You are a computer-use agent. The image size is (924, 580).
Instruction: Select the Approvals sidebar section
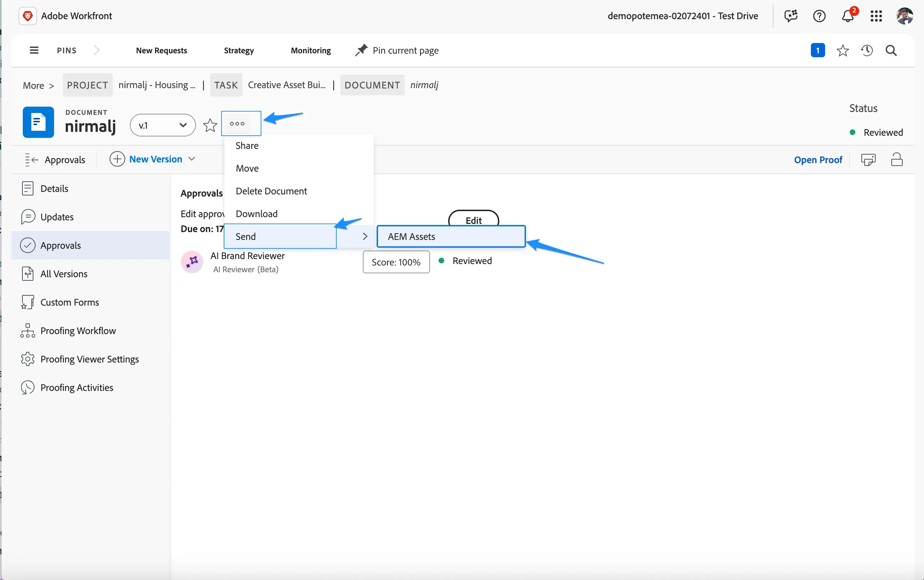91,245
